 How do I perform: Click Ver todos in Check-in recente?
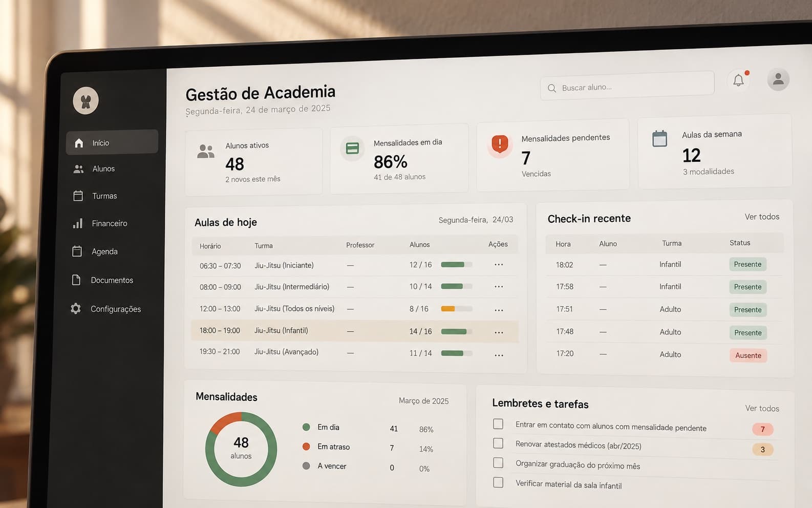tap(762, 217)
